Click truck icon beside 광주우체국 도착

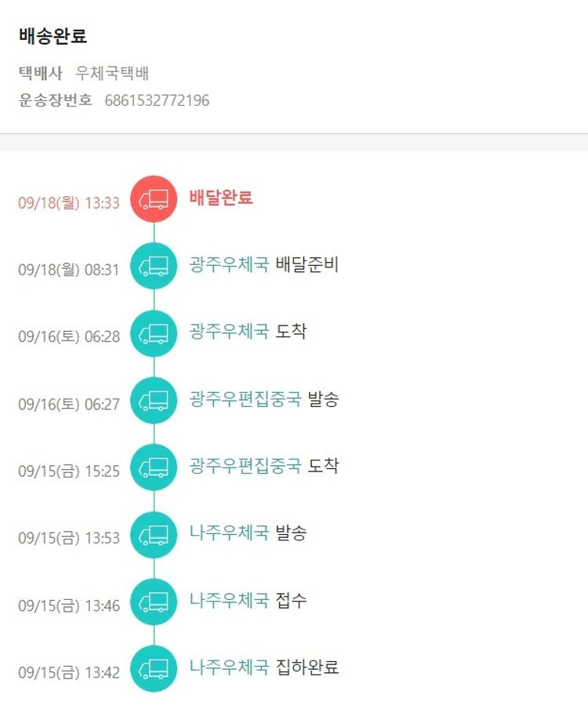(154, 334)
